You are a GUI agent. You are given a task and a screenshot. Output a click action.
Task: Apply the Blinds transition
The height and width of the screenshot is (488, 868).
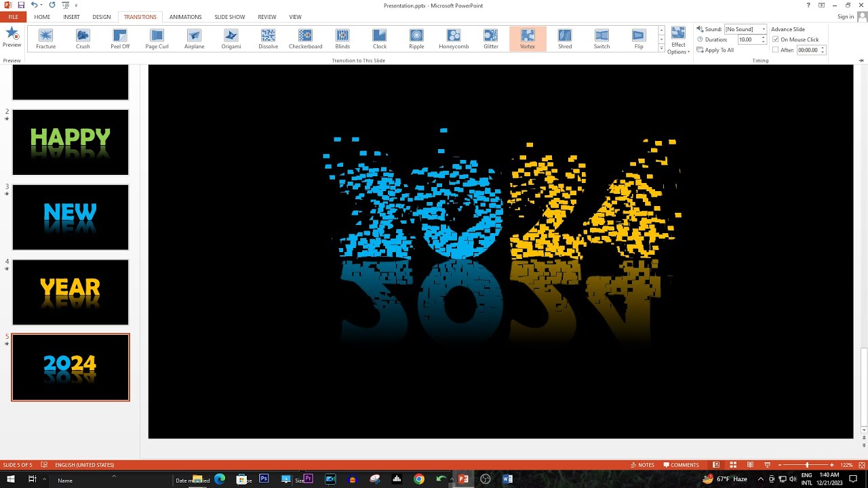click(342, 39)
